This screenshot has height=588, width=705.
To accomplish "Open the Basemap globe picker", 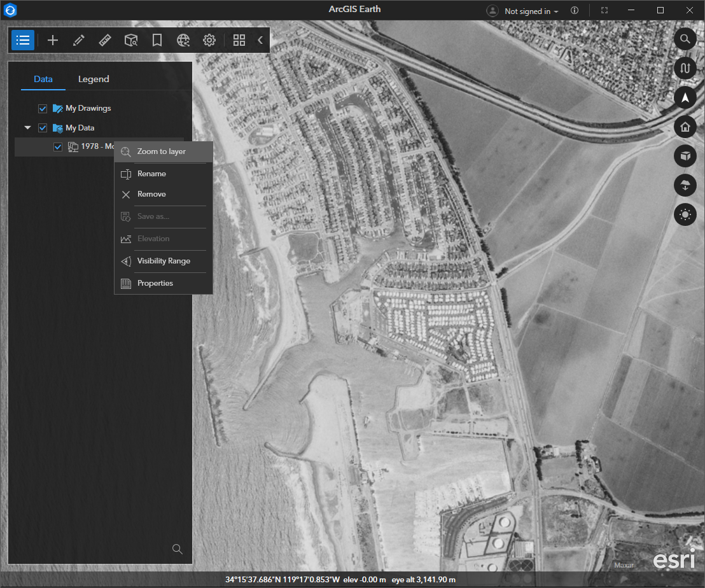I will pos(183,39).
